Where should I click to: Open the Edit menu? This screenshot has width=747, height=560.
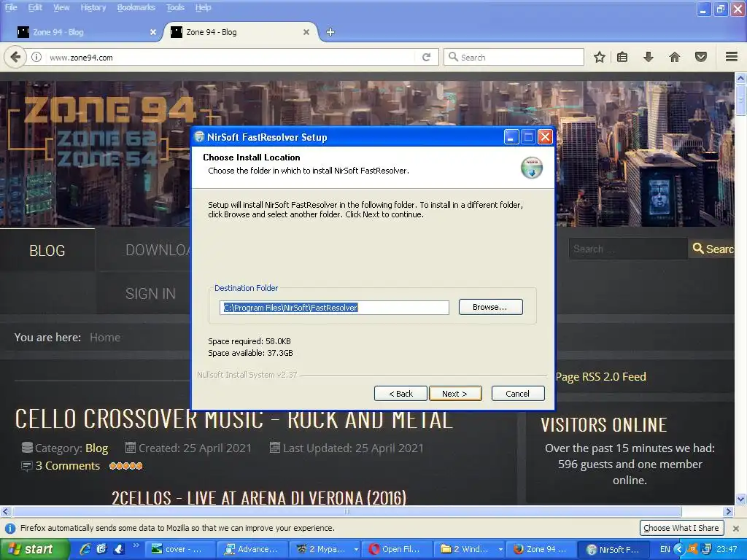tap(35, 7)
